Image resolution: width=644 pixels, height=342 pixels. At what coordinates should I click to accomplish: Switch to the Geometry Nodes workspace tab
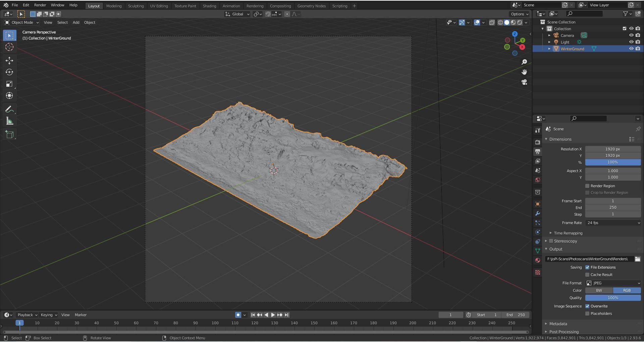pyautogui.click(x=311, y=6)
